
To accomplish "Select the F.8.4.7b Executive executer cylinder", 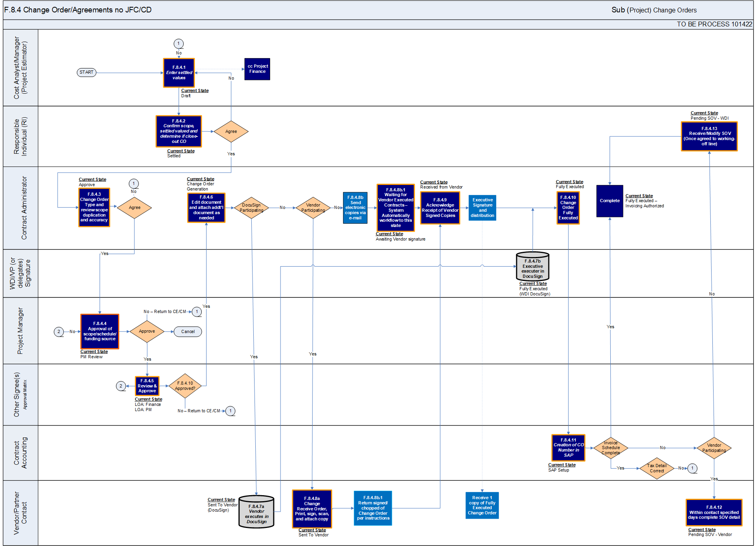I will (533, 267).
